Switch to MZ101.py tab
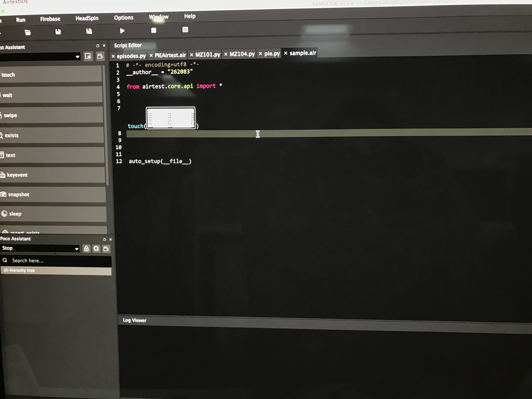The width and height of the screenshot is (532, 399). point(208,55)
